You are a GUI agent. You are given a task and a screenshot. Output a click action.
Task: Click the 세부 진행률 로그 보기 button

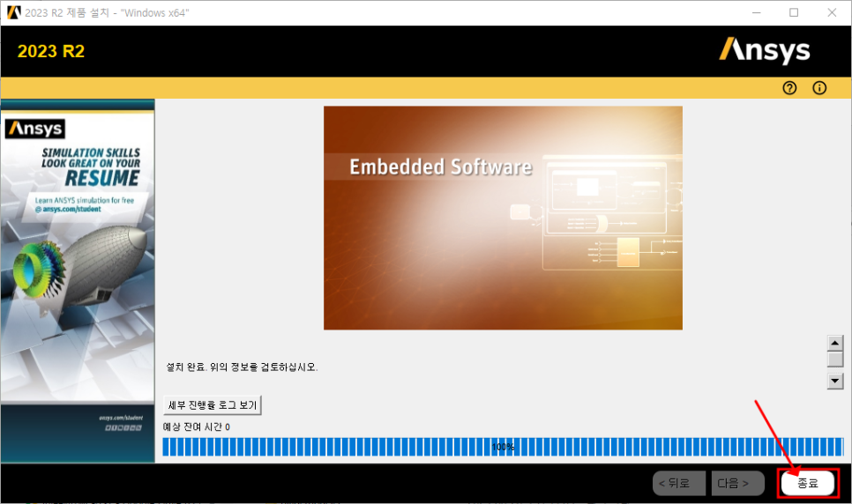coord(213,405)
